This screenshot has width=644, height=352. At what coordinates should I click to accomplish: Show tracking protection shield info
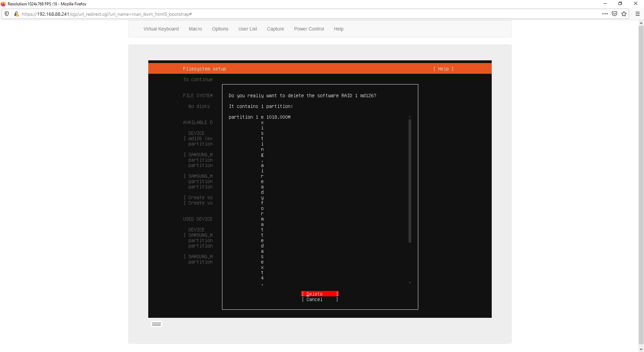(x=7, y=14)
